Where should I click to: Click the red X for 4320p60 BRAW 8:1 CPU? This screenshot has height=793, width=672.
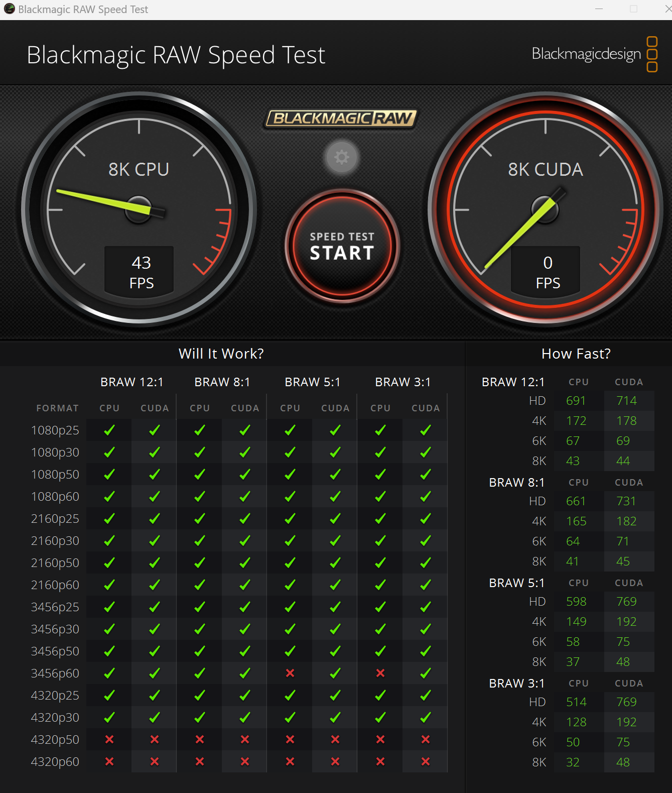pos(200,761)
